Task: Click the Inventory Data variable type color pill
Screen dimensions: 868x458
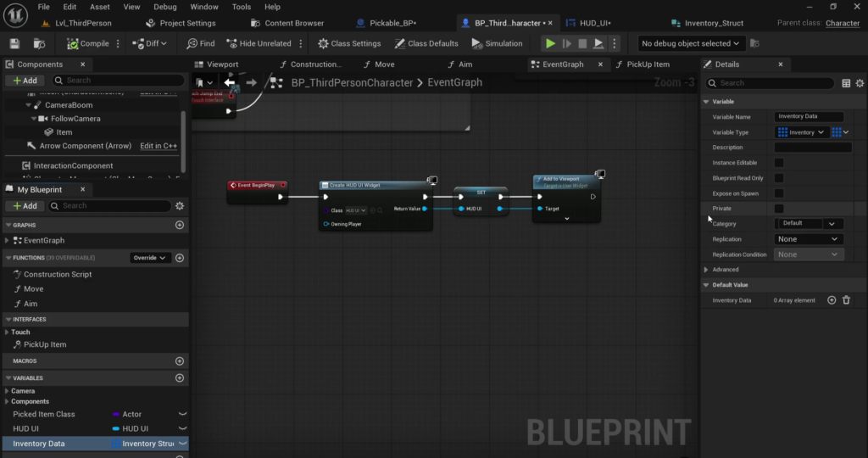Action: [115, 444]
